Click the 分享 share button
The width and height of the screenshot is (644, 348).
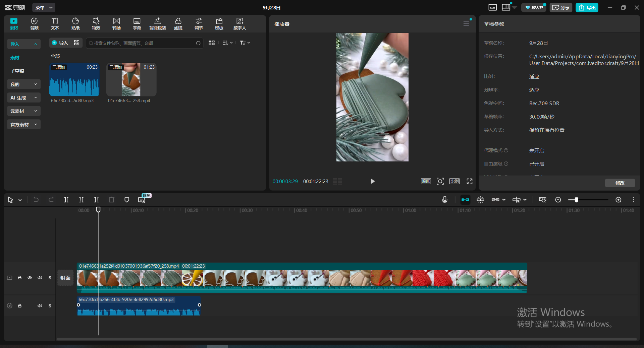click(x=561, y=7)
